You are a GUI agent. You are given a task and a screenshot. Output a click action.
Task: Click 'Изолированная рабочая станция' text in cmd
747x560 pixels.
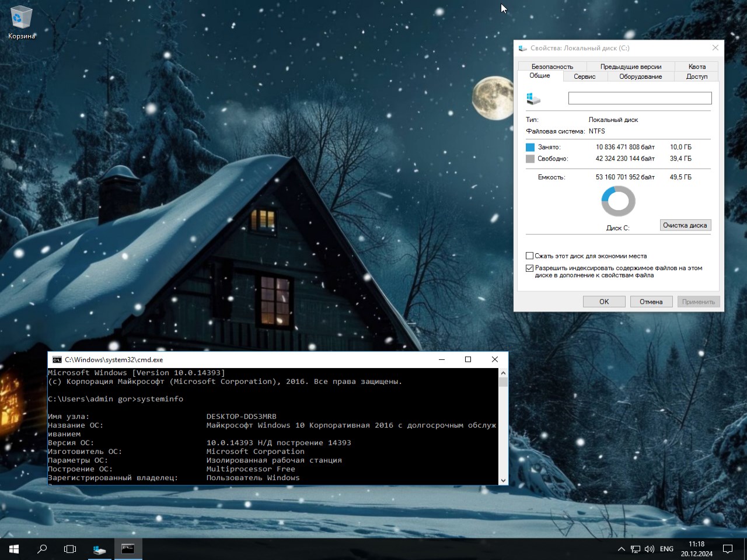click(274, 460)
